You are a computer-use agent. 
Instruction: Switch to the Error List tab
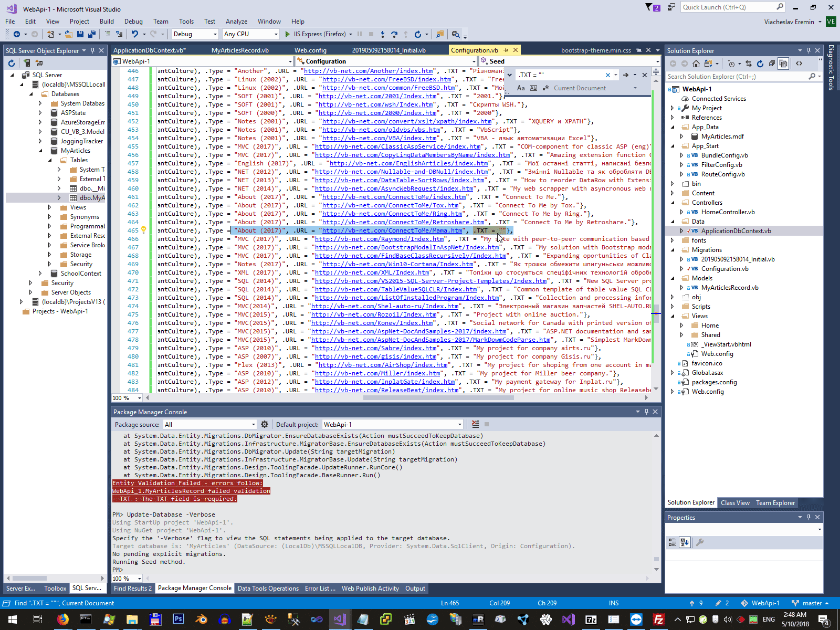320,589
